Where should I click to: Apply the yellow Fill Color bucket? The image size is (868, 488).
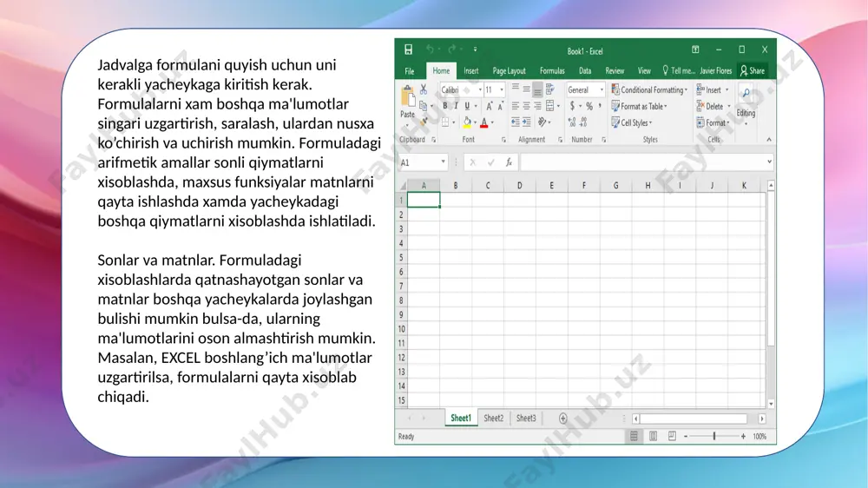[467, 122]
